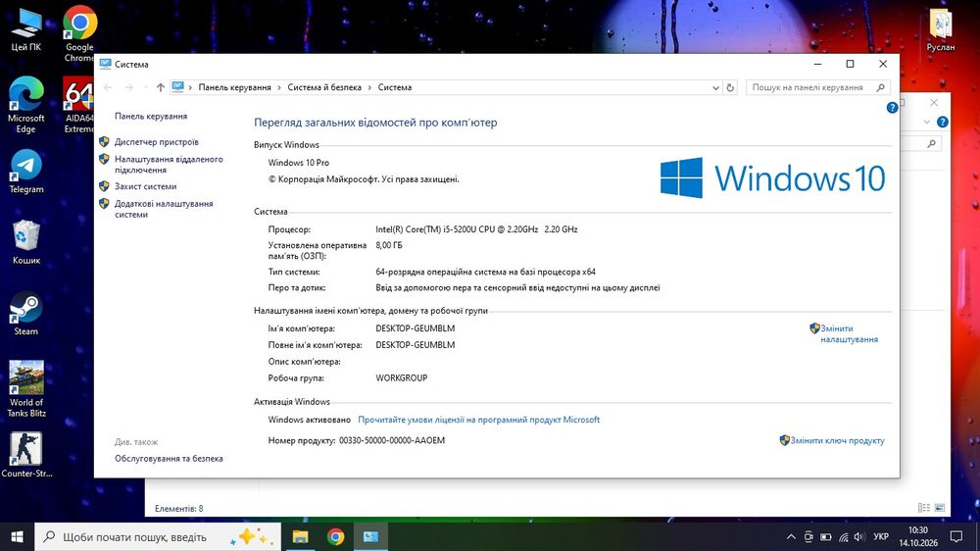Viewport: 980px width, 551px height.
Task: Open the Microsoft license terms link
Action: point(479,420)
